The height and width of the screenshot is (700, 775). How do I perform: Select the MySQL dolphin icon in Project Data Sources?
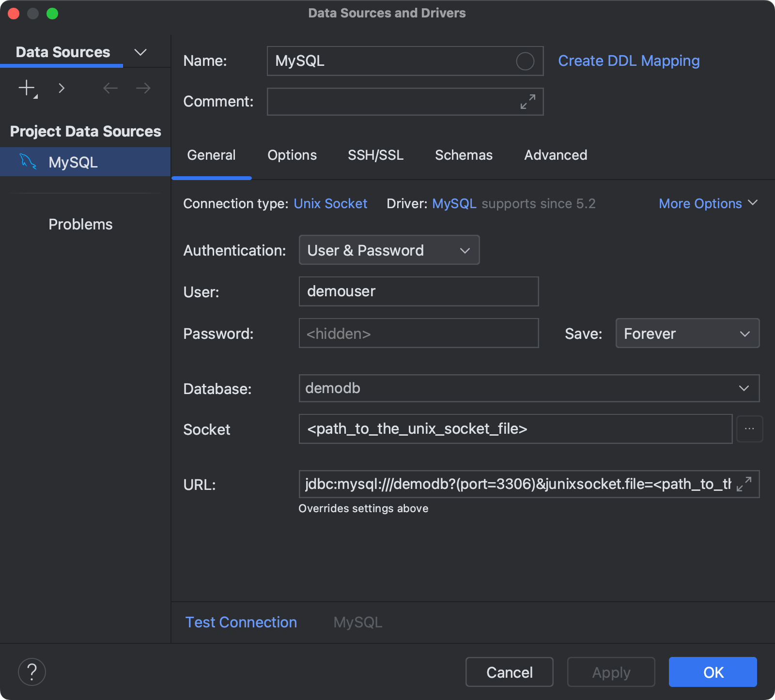28,162
